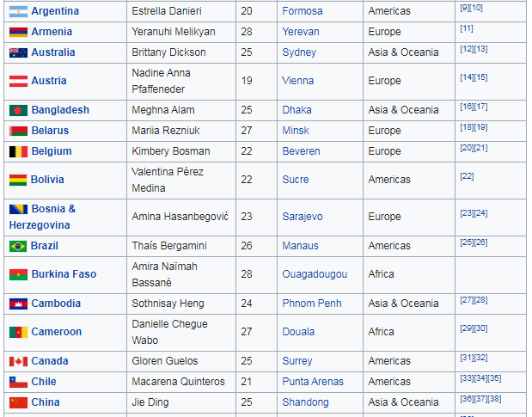Click the Brazil flag icon
The image size is (532, 417).
click(x=18, y=246)
